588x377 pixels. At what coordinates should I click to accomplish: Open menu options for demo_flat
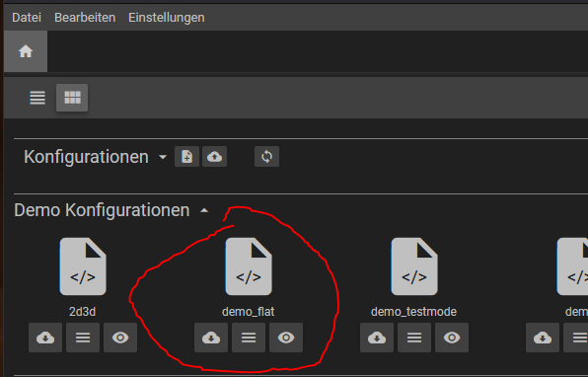pyautogui.click(x=249, y=338)
